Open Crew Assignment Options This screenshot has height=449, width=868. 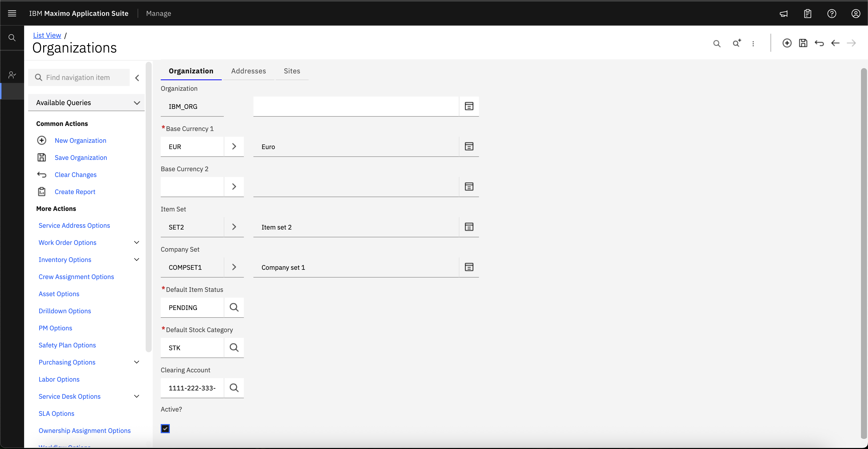76,277
